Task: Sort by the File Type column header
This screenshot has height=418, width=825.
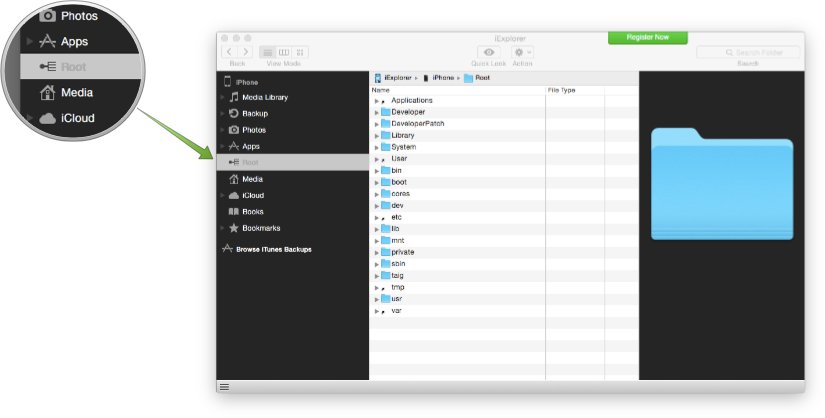Action: [575, 90]
